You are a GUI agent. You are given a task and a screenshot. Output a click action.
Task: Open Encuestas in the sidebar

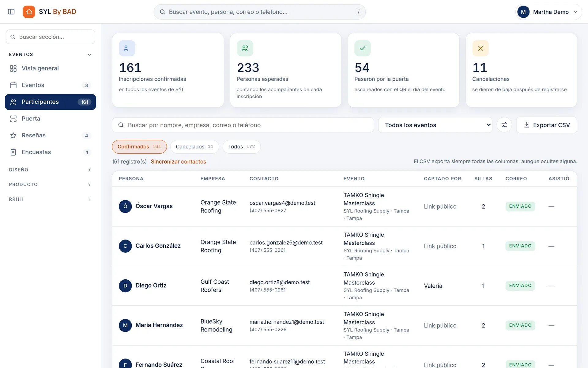(50, 152)
